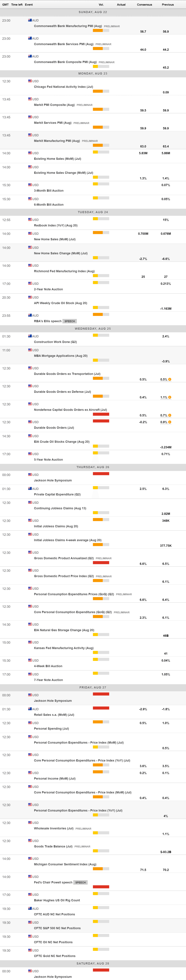Click the Previous column header
186x980 pixels.
[167, 5]
